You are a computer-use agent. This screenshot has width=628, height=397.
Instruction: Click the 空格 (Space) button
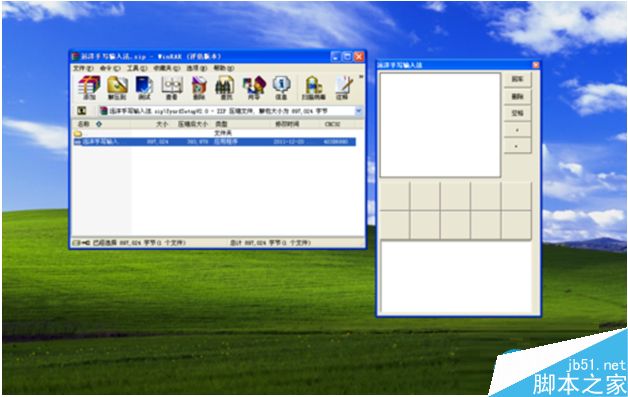[x=517, y=113]
